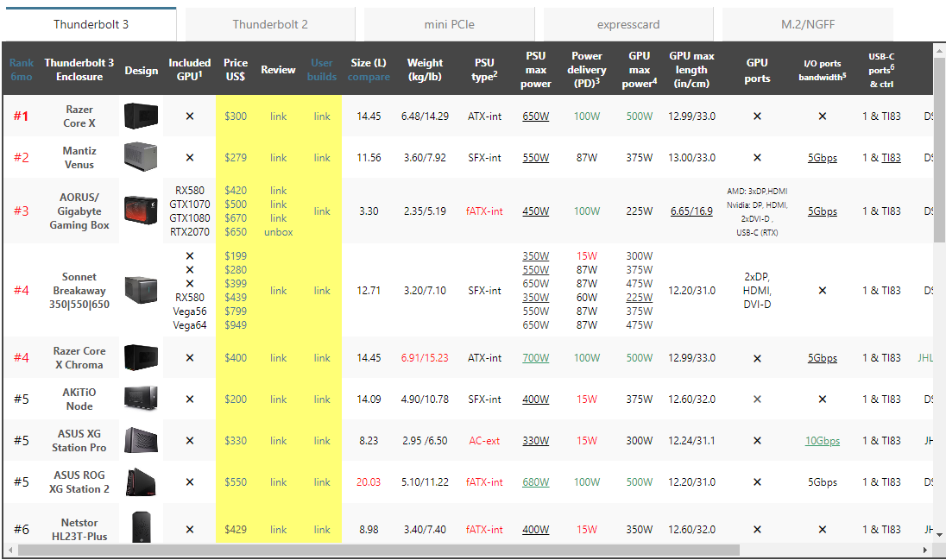Click the $300 price of Razer Core X
The width and height of the screenshot is (946, 560).
pyautogui.click(x=236, y=116)
